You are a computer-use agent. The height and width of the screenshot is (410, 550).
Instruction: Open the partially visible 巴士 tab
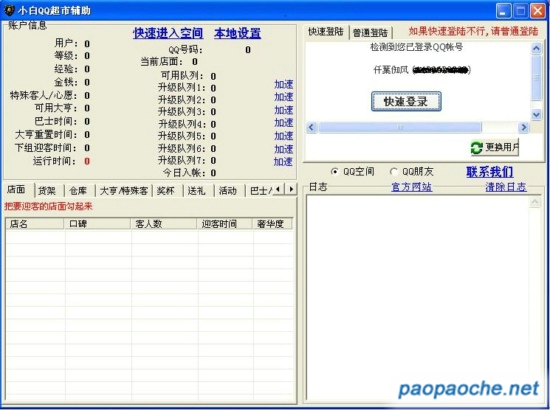tap(260, 191)
